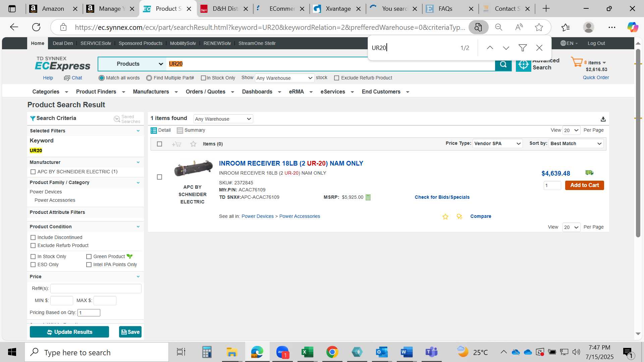Open Sort by Best Match dropdown
This screenshot has height=362, width=644.
576,144
